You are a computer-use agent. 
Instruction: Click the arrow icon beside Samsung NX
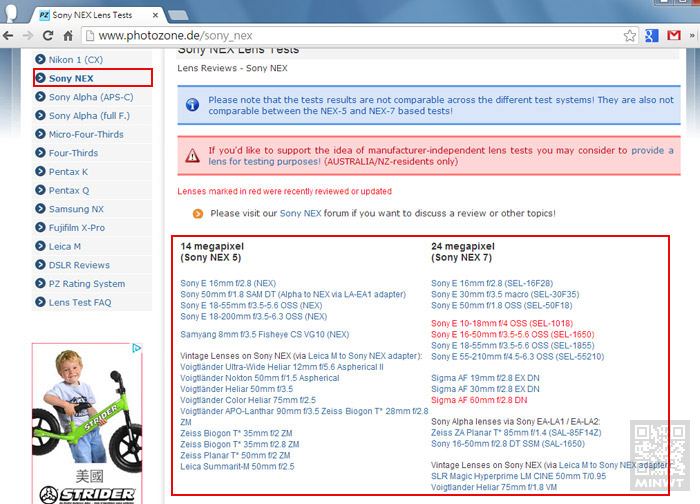(40, 209)
